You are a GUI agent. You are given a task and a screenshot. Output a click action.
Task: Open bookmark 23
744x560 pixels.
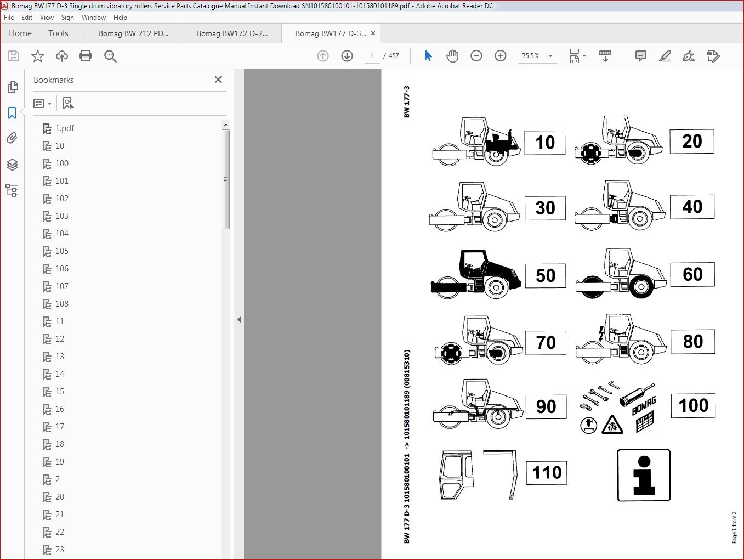click(x=60, y=550)
